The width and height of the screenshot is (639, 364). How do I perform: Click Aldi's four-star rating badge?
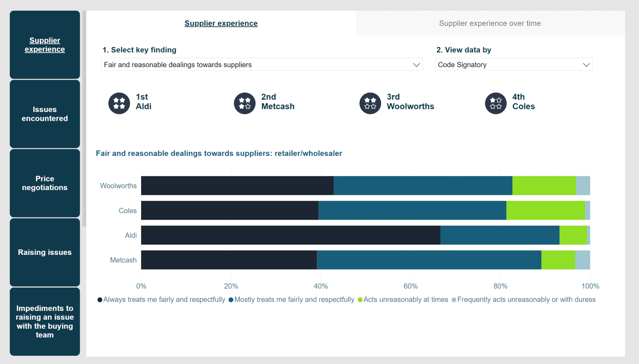click(x=119, y=103)
